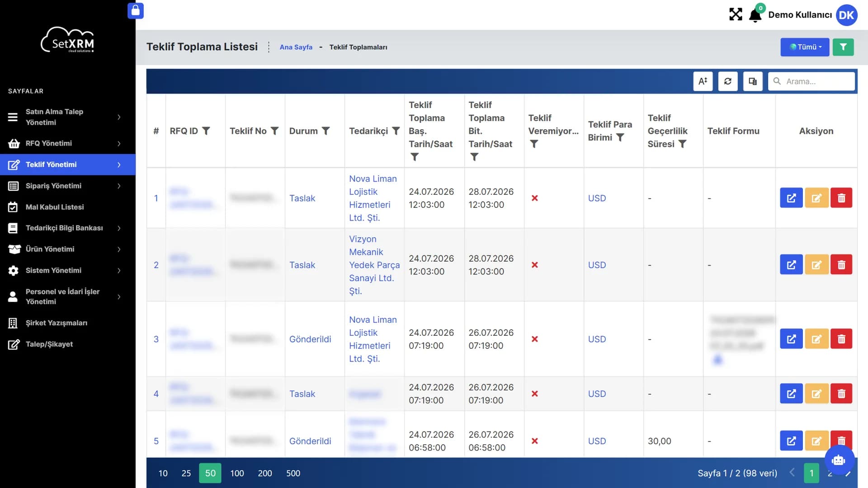Click the Arama search field
The height and width of the screenshot is (488, 868).
(811, 81)
